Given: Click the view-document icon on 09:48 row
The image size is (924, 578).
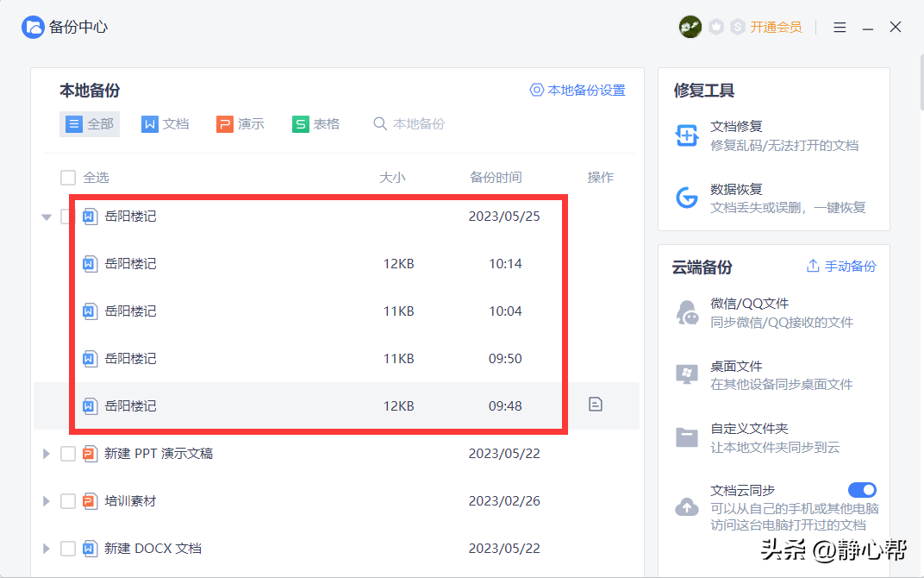Looking at the screenshot, I should click(x=595, y=405).
